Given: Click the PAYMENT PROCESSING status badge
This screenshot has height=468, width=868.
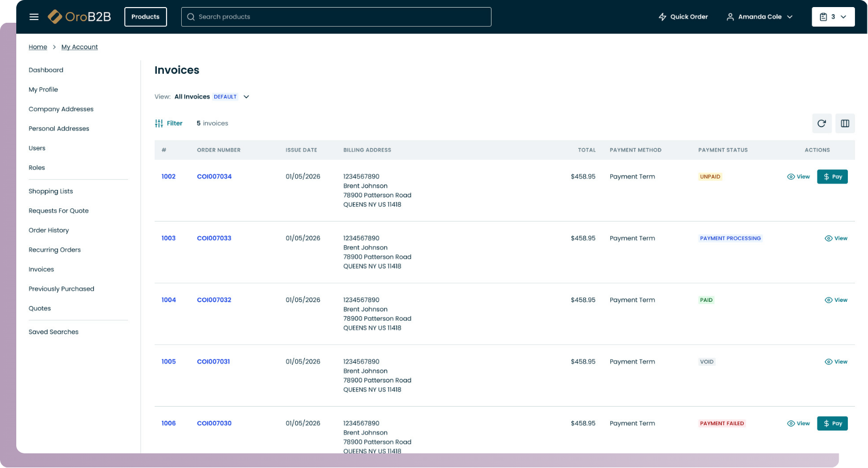Looking at the screenshot, I should [730, 238].
